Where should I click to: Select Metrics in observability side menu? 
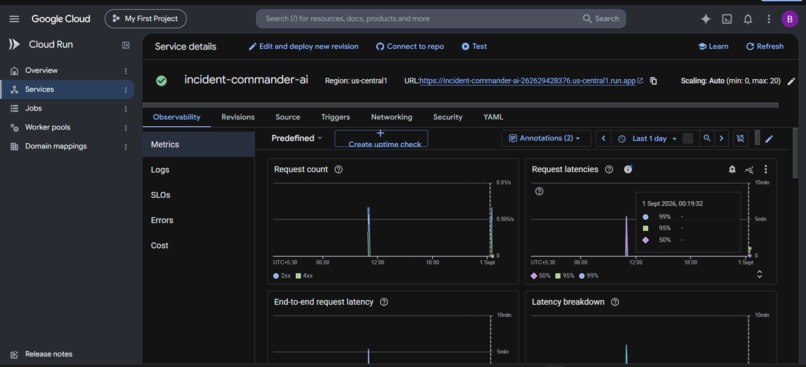pos(198,144)
